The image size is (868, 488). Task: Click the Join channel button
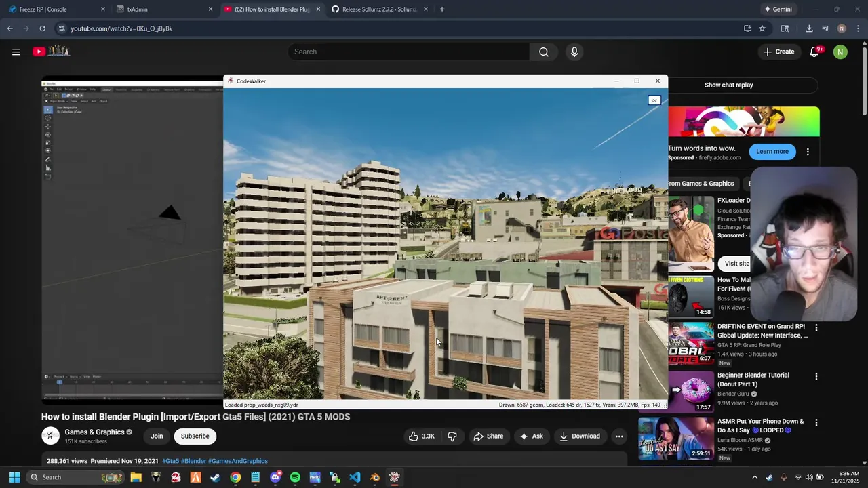(157, 436)
